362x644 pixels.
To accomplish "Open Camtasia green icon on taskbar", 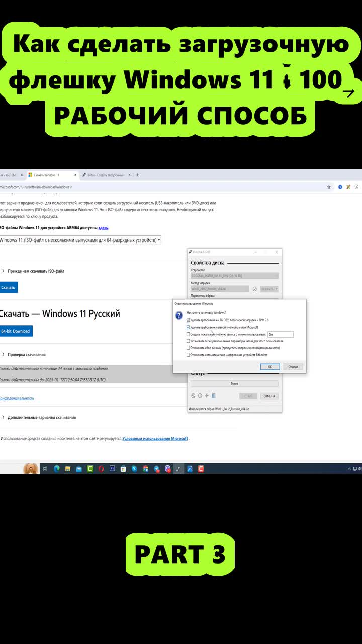I will 90,469.
